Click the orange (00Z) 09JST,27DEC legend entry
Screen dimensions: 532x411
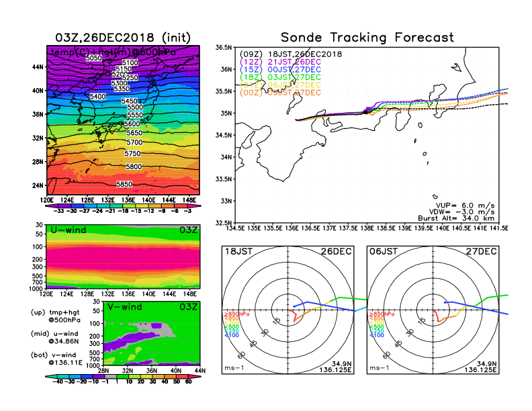[x=280, y=93]
